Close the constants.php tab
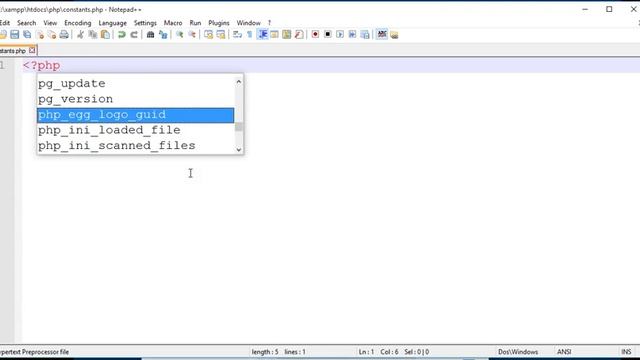Image resolution: width=640 pixels, height=360 pixels. click(x=32, y=50)
